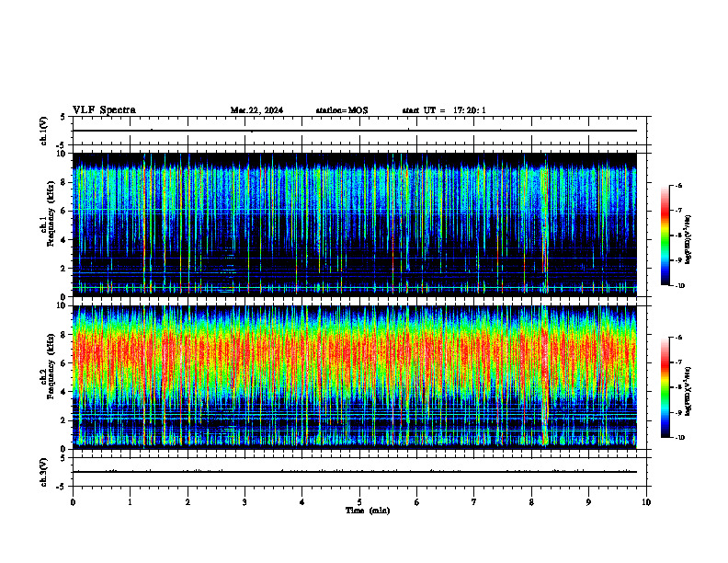This screenshot has height=563, width=728.
Task: Click the "VLF Spectra" title text
Action: tap(104, 110)
